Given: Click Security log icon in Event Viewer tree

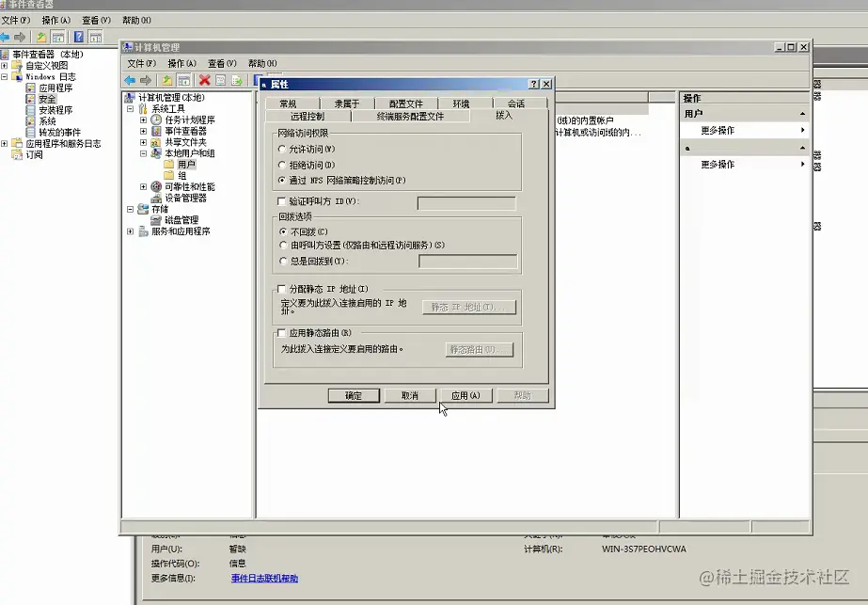Looking at the screenshot, I should (x=30, y=99).
